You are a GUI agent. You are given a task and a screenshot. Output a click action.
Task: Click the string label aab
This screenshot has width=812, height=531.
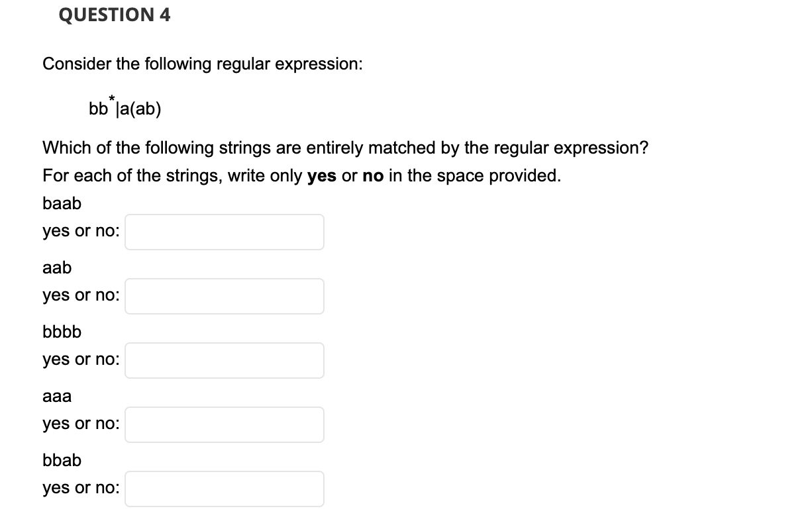click(x=57, y=268)
